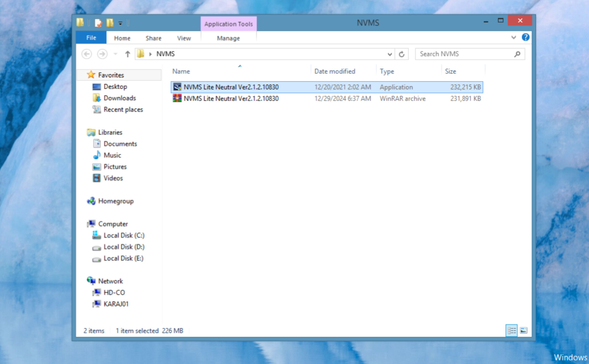The image size is (589, 364).
Task: Go up one folder level with arrow
Action: click(x=128, y=54)
